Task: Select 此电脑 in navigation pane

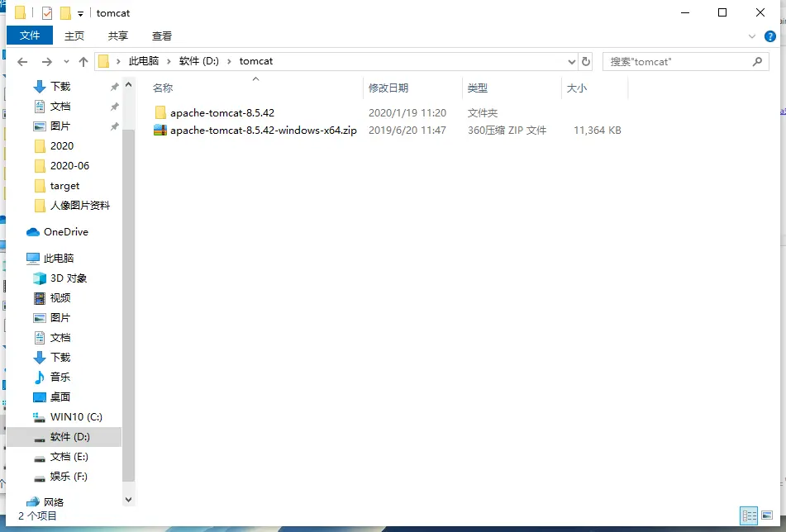Action: coord(58,258)
